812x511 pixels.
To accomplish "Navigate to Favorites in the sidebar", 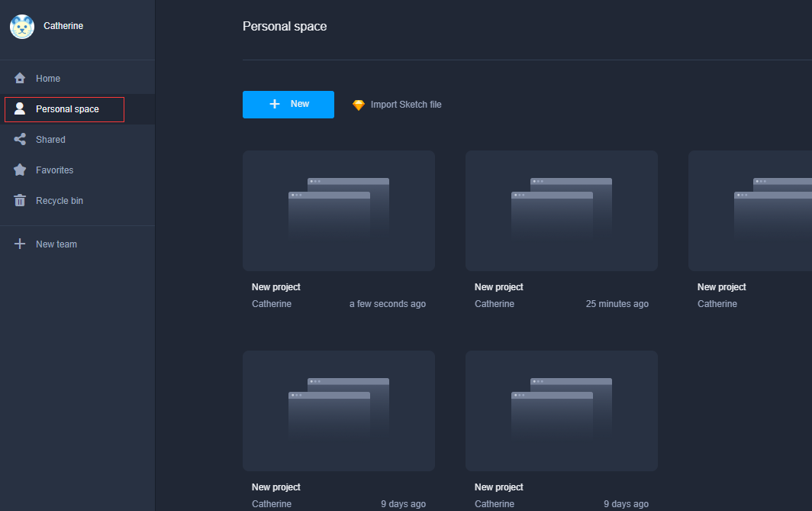I will pyautogui.click(x=53, y=170).
